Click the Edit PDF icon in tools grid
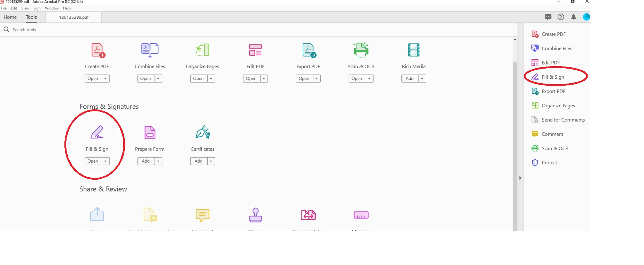Image resolution: width=644 pixels, height=265 pixels. coord(255,50)
